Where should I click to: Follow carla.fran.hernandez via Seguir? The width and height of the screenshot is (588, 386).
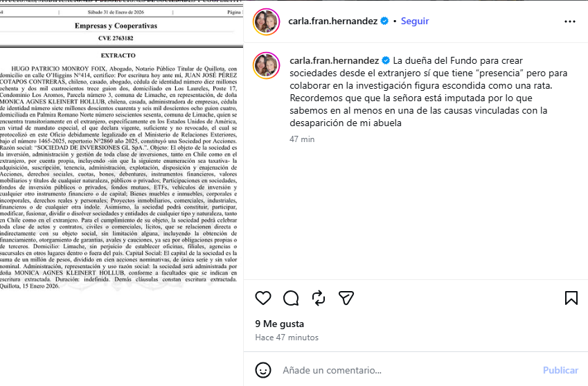pyautogui.click(x=415, y=21)
